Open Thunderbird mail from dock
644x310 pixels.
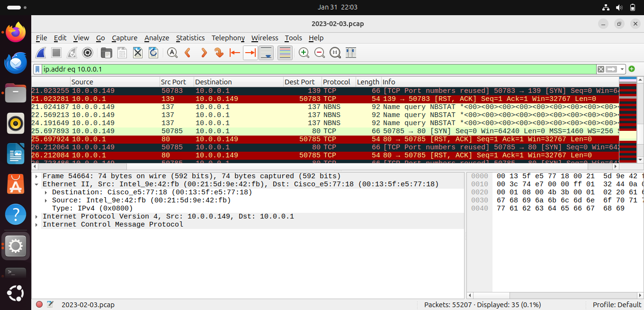pos(16,63)
